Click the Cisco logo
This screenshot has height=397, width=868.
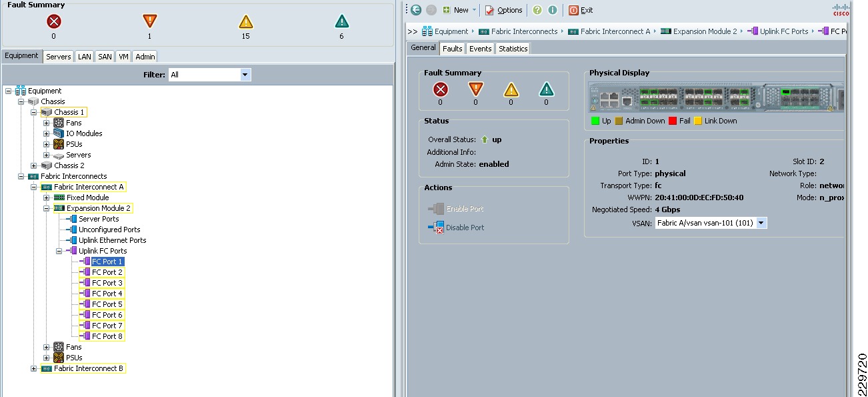(841, 9)
